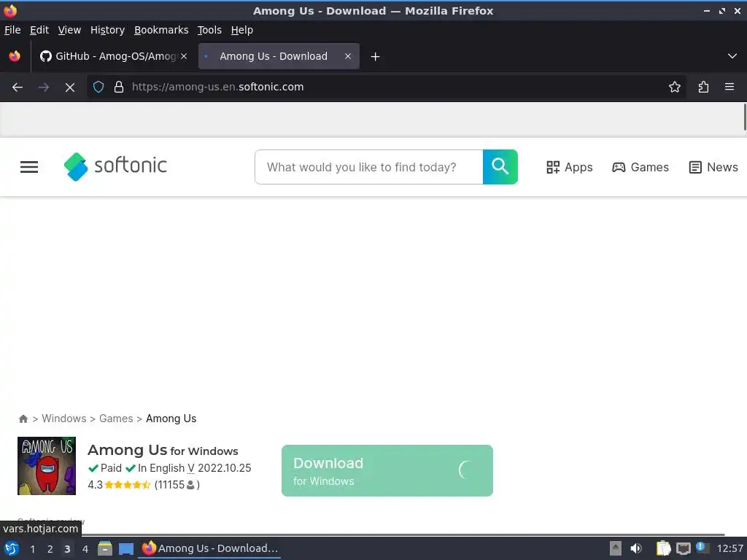Open the Softonic site hamburger menu
Viewport: 747px width, 560px height.
[x=29, y=167]
